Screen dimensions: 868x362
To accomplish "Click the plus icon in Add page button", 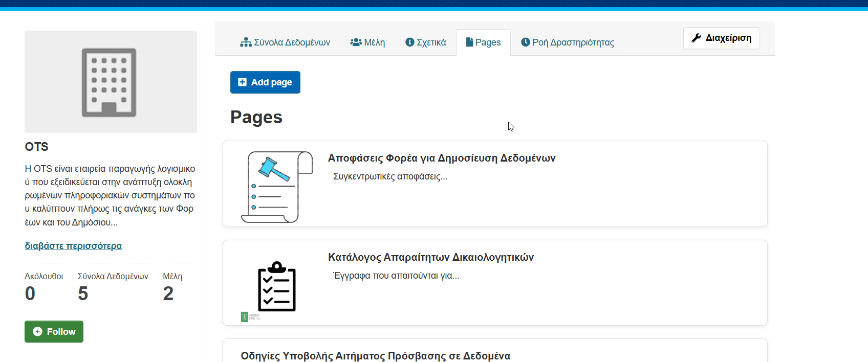I will (243, 82).
